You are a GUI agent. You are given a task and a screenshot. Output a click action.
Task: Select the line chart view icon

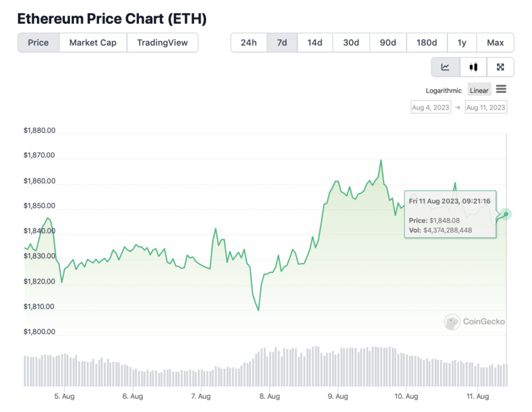(x=446, y=67)
